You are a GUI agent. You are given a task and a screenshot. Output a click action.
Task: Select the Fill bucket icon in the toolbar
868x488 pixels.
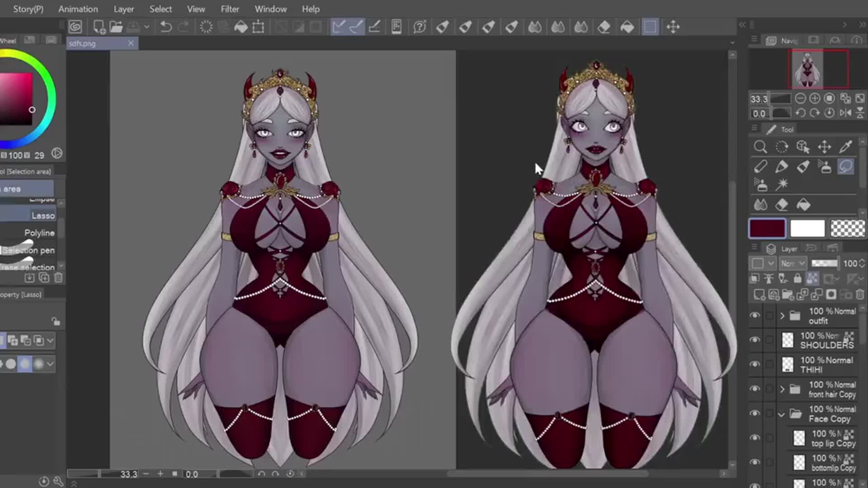[241, 27]
